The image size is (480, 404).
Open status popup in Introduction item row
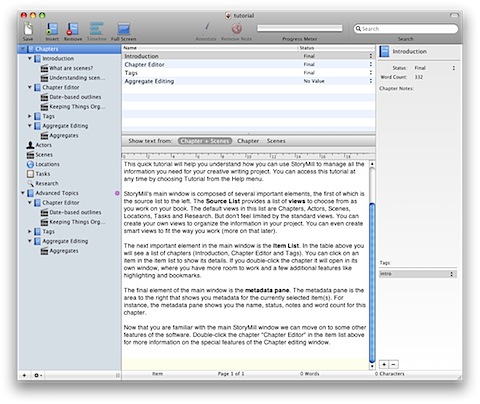click(x=371, y=56)
